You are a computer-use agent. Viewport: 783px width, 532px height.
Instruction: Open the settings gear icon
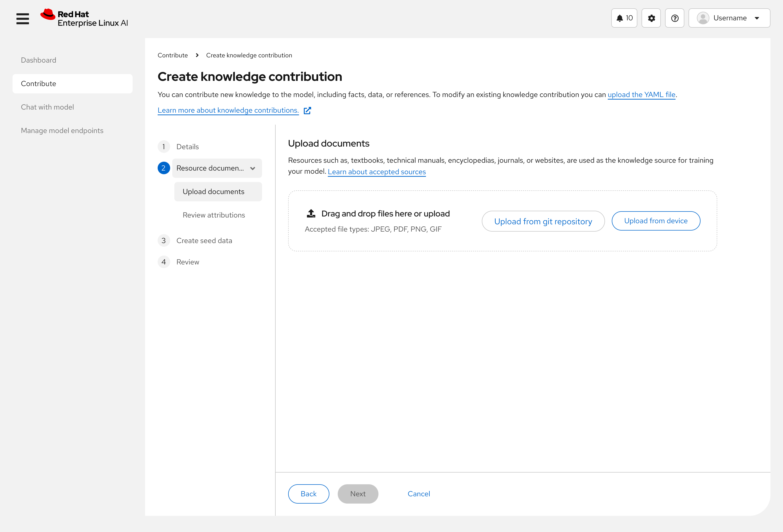651,18
